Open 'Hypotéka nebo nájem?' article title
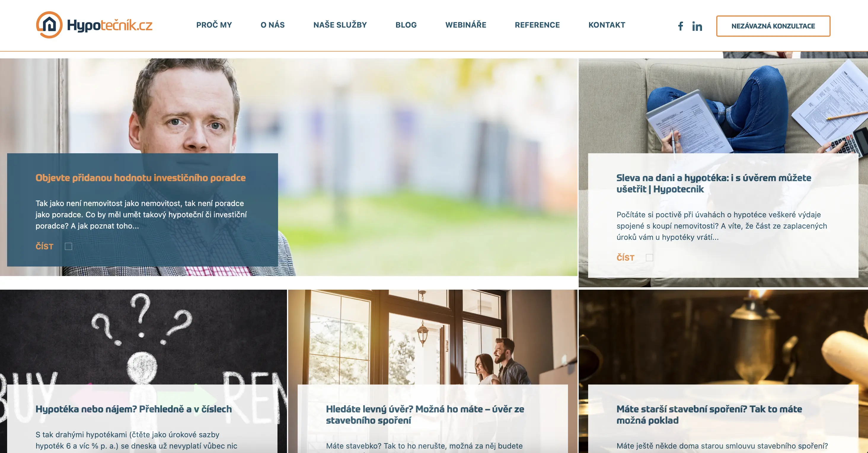Screen dimensions: 868x453 point(133,409)
